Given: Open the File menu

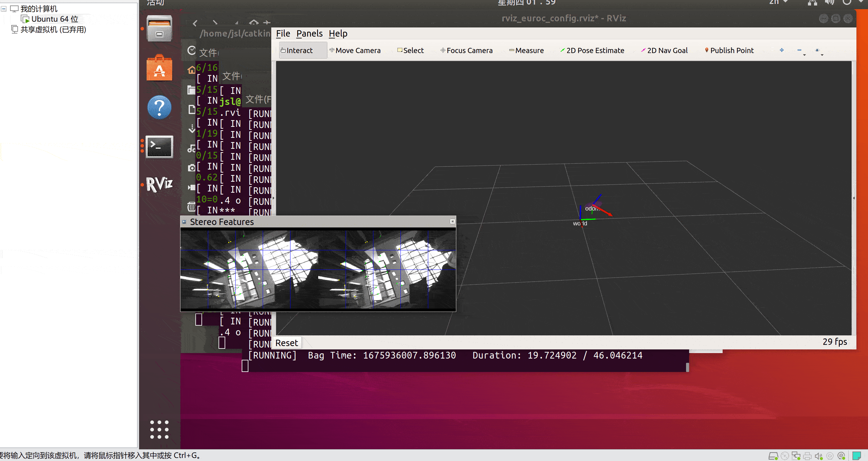Looking at the screenshot, I should pos(283,34).
